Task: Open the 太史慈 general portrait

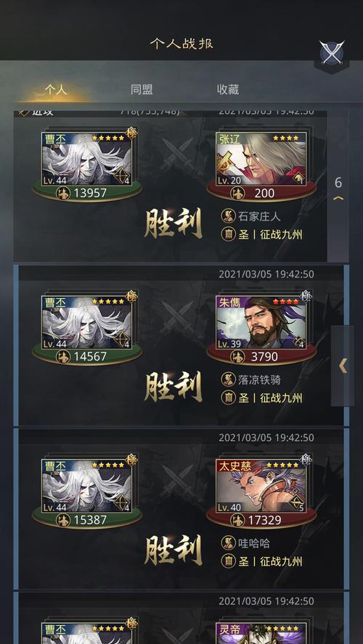Action: pyautogui.click(x=261, y=486)
